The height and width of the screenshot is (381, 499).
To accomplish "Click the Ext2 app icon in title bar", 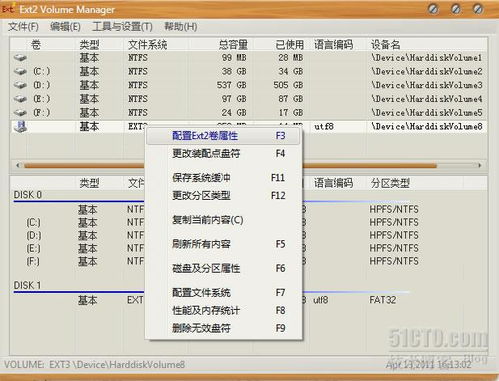I will pyautogui.click(x=8, y=9).
